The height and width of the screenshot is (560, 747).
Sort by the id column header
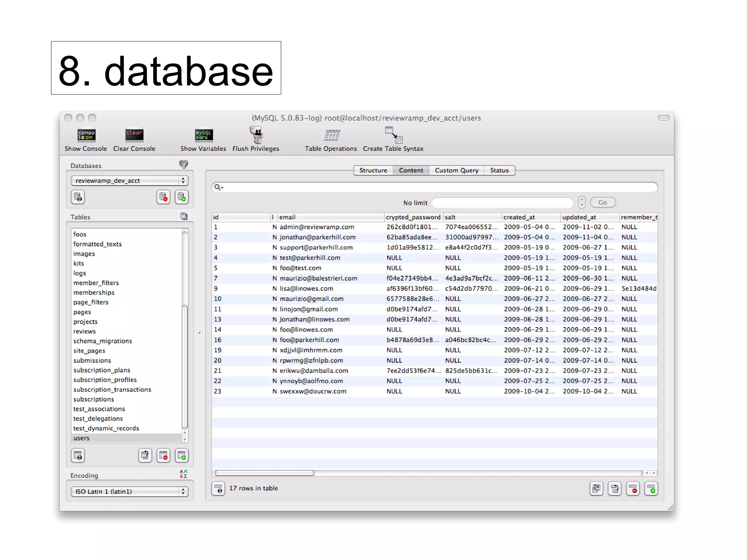[x=241, y=217]
